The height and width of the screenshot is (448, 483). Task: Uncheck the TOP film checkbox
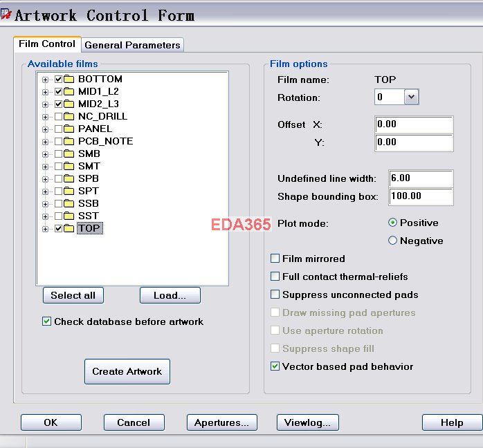pos(59,229)
